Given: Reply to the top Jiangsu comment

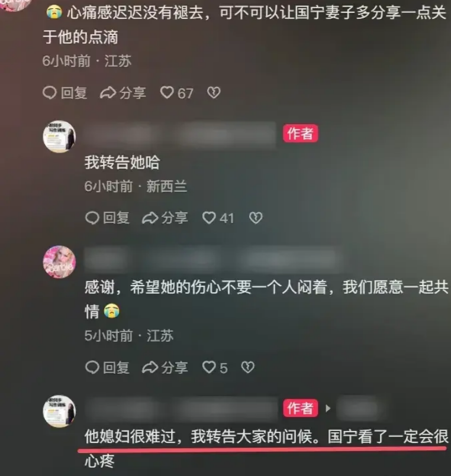Looking at the screenshot, I should pos(65,93).
